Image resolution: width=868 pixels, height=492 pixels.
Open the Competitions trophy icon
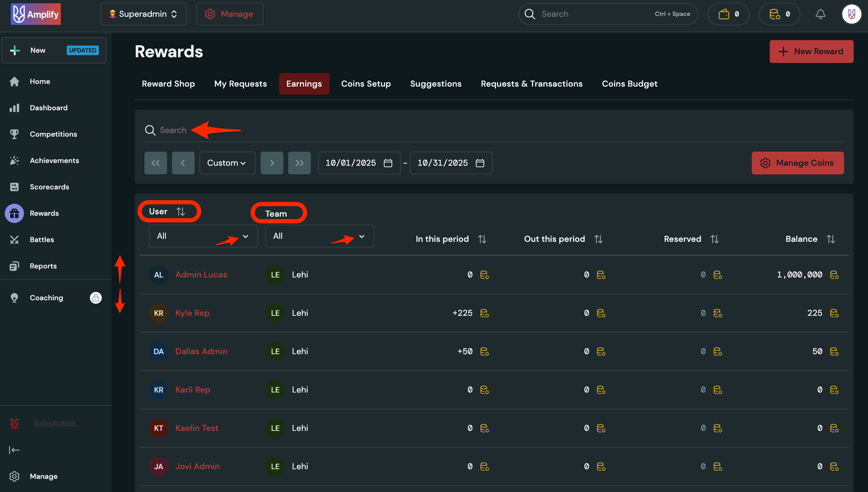14,134
